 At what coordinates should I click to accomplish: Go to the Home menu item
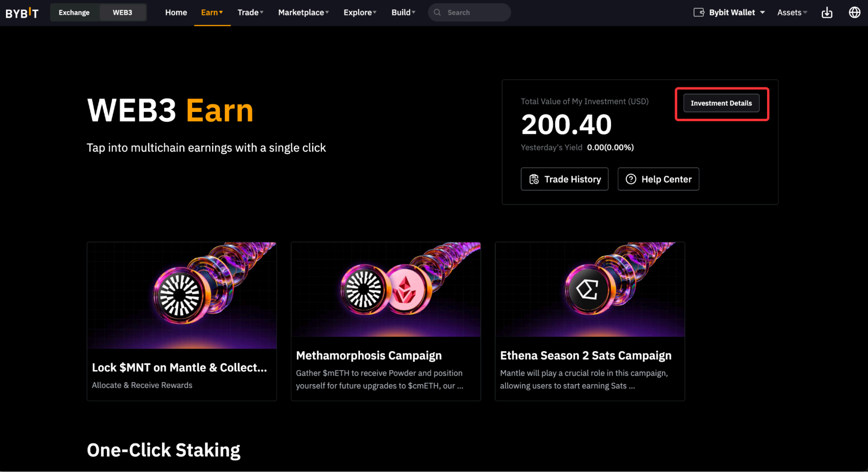176,13
